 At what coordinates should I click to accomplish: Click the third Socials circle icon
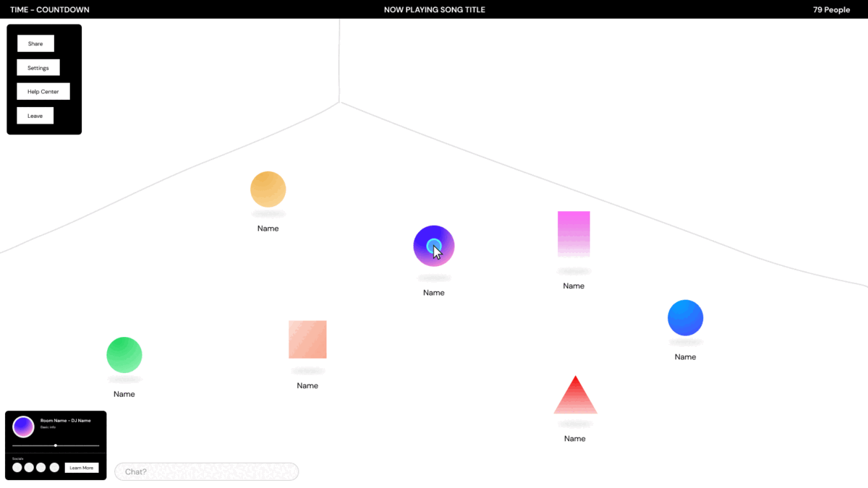click(41, 468)
